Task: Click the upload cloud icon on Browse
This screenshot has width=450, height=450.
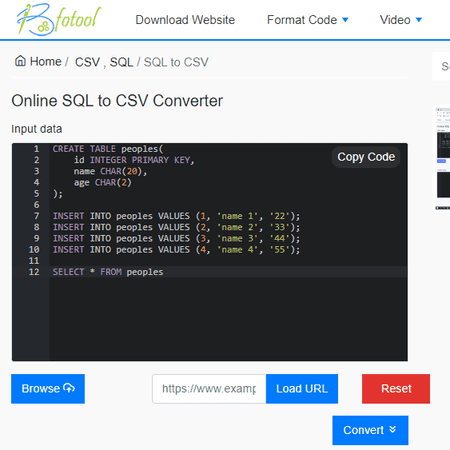Action: click(69, 388)
